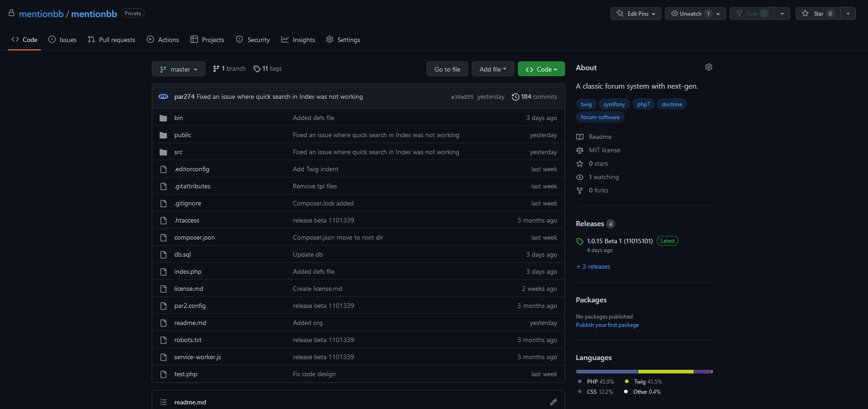868x409 pixels.
Task: Click the twig topic tag
Action: 586,104
